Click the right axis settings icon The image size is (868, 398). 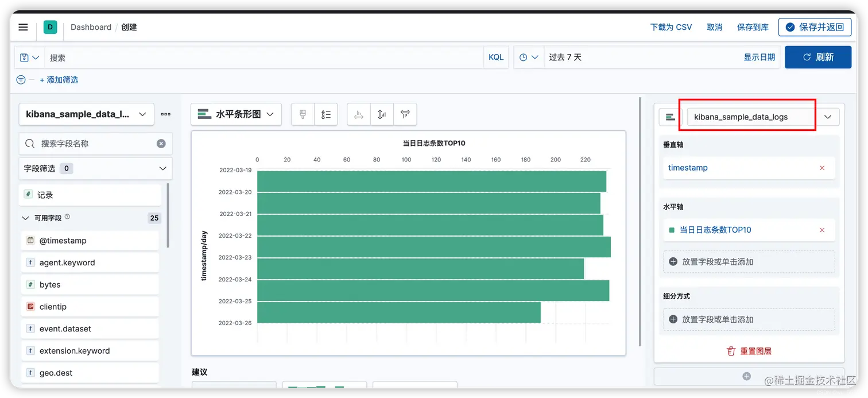tap(405, 114)
